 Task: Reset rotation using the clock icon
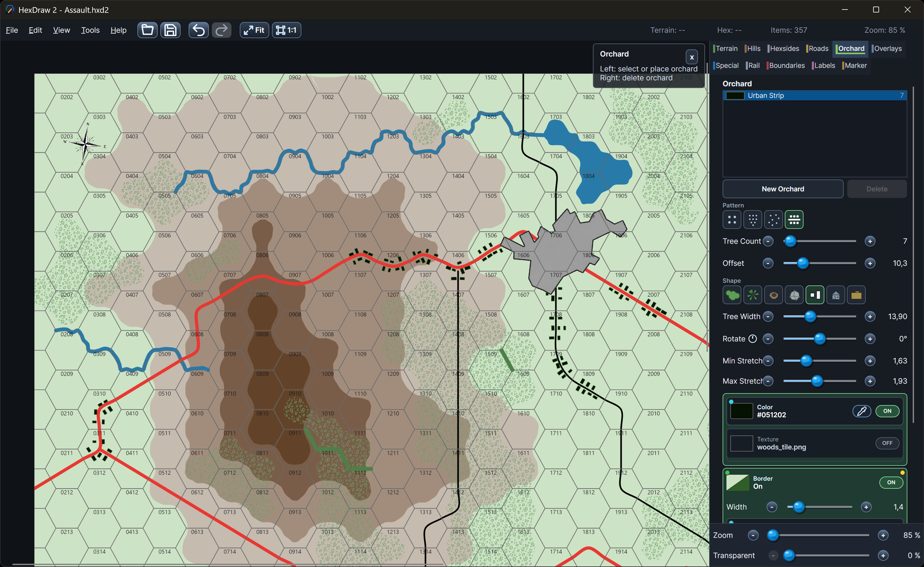coord(752,338)
